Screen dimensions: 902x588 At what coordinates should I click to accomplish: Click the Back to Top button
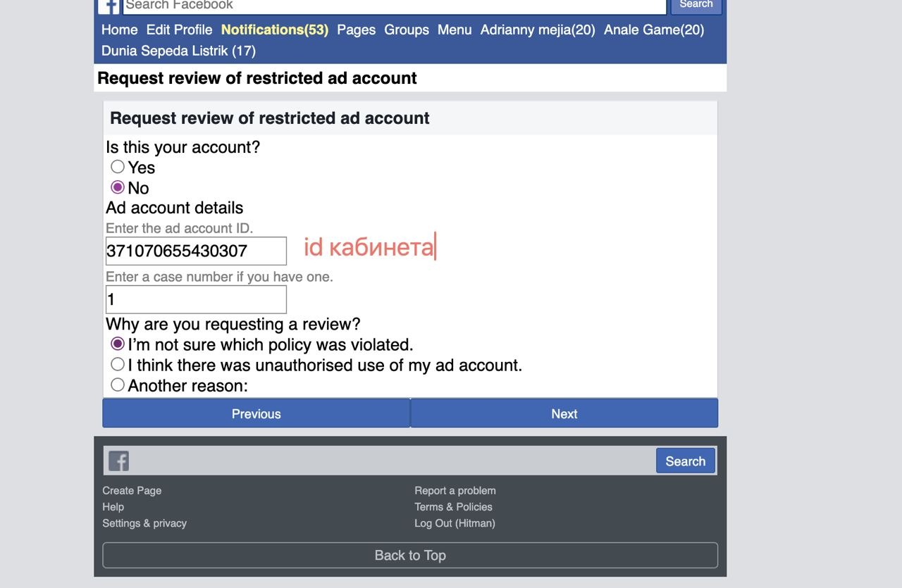(410, 555)
